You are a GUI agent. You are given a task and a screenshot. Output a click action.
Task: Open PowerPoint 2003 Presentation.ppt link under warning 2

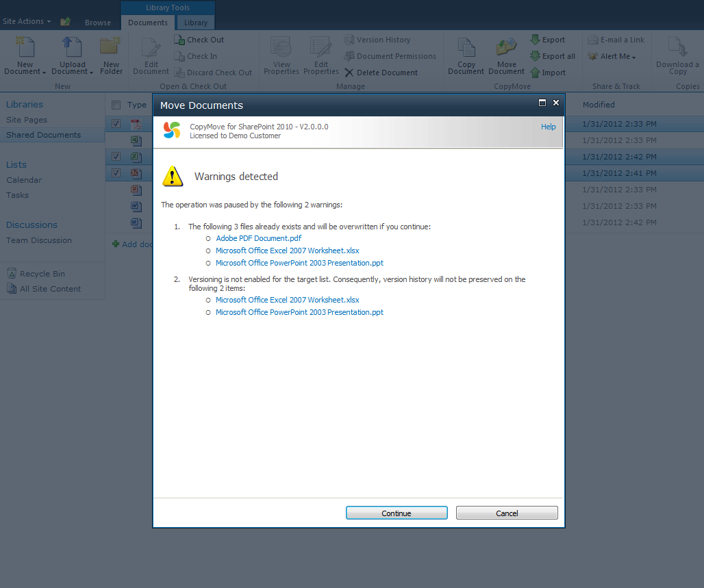[x=299, y=312]
